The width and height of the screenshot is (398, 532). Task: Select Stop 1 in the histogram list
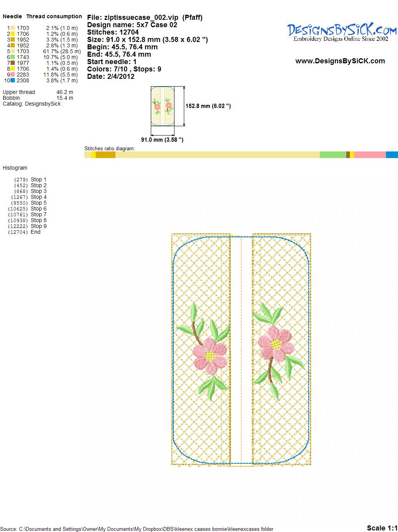(x=38, y=180)
